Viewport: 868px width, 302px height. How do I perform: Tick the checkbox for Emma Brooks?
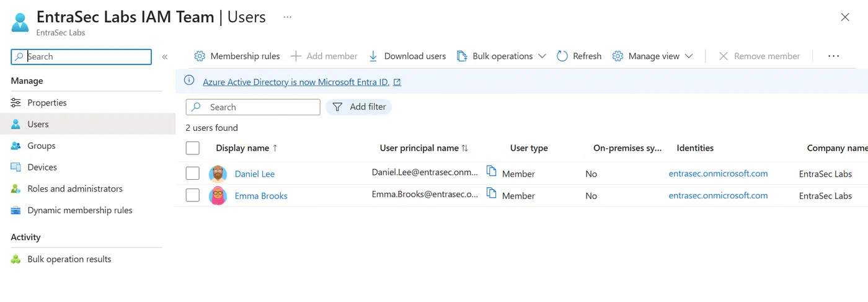tap(193, 195)
